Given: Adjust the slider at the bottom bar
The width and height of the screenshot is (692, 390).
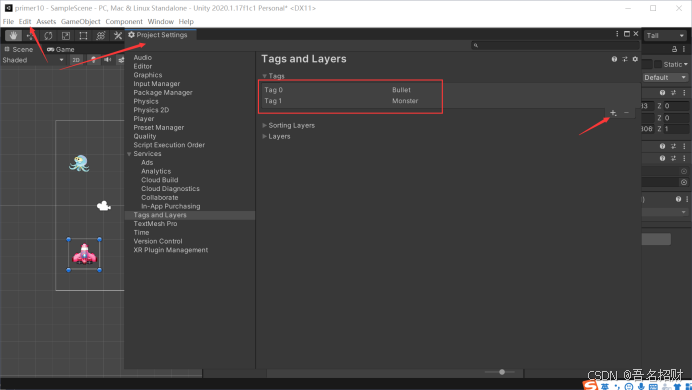Looking at the screenshot, I should click(x=502, y=372).
